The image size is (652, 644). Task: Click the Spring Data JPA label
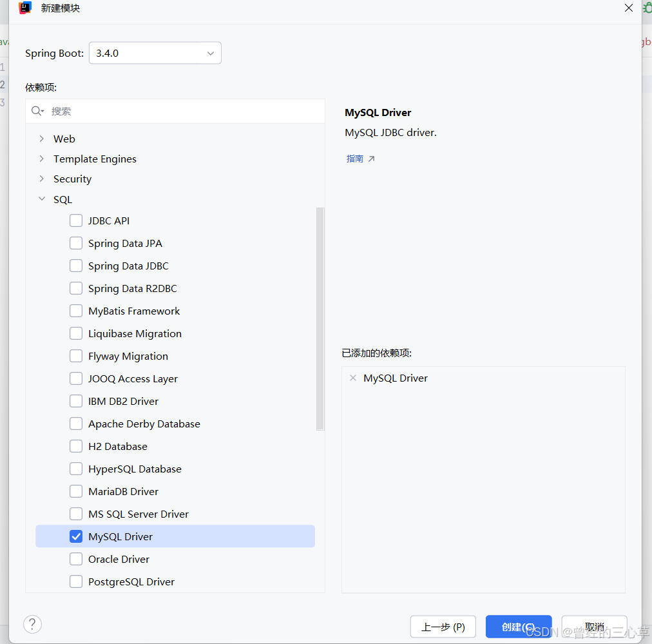(x=125, y=244)
